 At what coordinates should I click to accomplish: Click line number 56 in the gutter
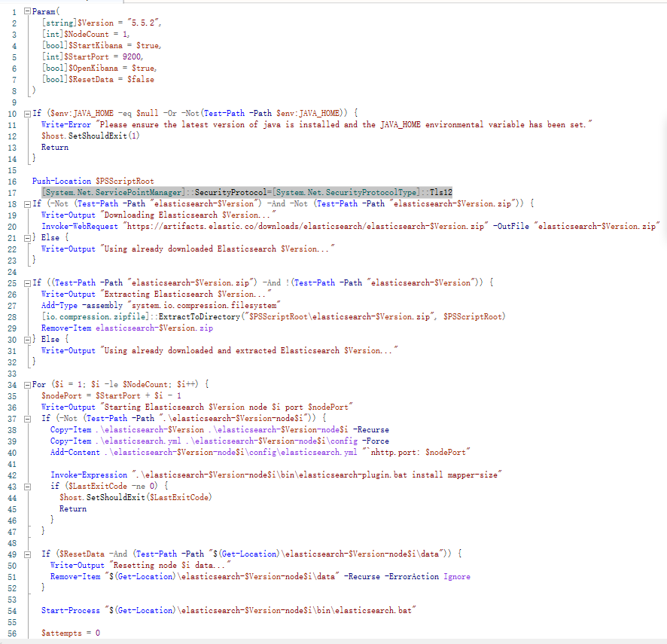(x=12, y=633)
